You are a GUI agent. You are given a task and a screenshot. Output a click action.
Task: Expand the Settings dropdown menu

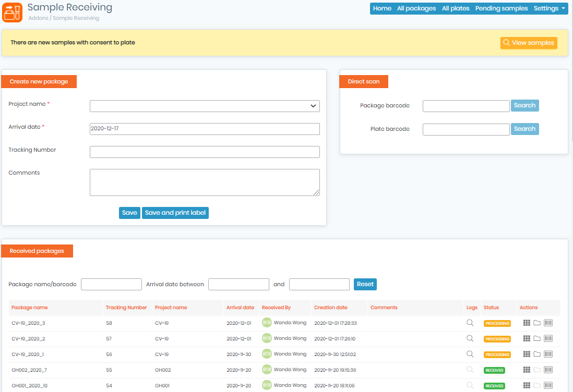point(549,8)
